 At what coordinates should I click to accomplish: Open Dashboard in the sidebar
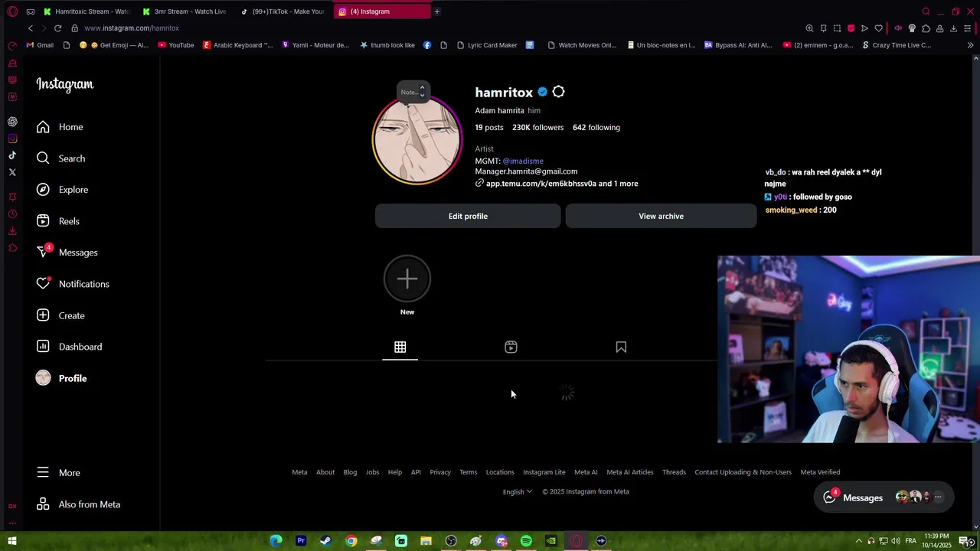[69, 347]
